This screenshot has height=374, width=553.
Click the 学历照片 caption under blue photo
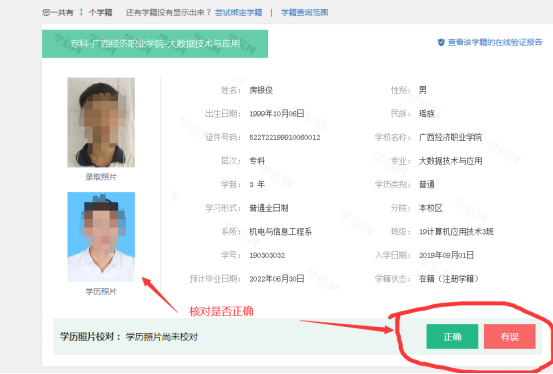101,291
